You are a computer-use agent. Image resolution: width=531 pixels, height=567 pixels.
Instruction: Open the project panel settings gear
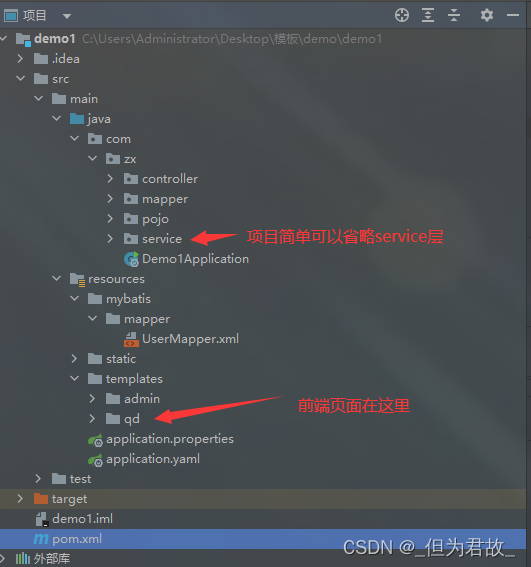tap(487, 15)
